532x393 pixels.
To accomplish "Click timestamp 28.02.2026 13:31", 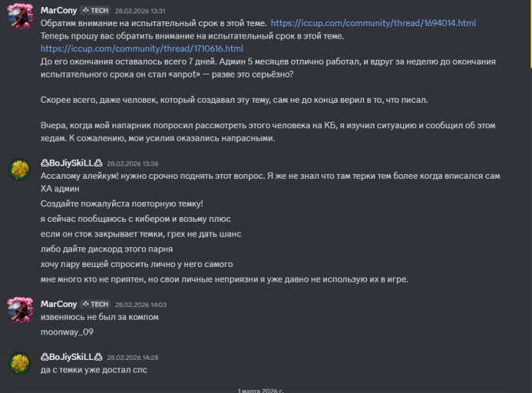I will [140, 12].
